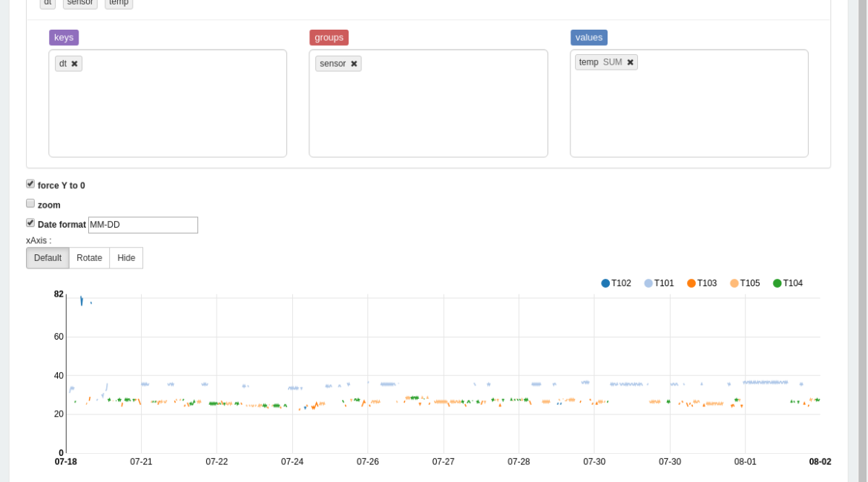Uncheck the force Y to 0 checkbox
The image size is (868, 482).
click(x=30, y=184)
